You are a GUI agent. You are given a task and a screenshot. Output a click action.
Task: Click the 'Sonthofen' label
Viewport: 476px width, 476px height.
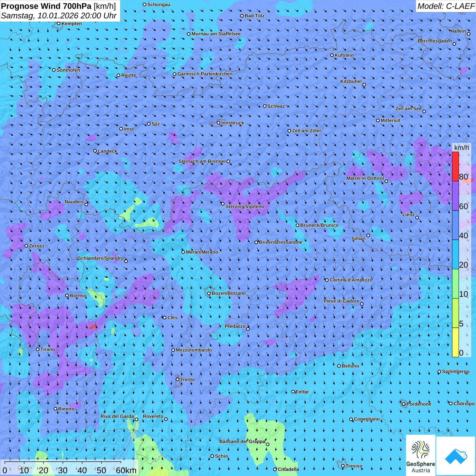click(x=68, y=70)
